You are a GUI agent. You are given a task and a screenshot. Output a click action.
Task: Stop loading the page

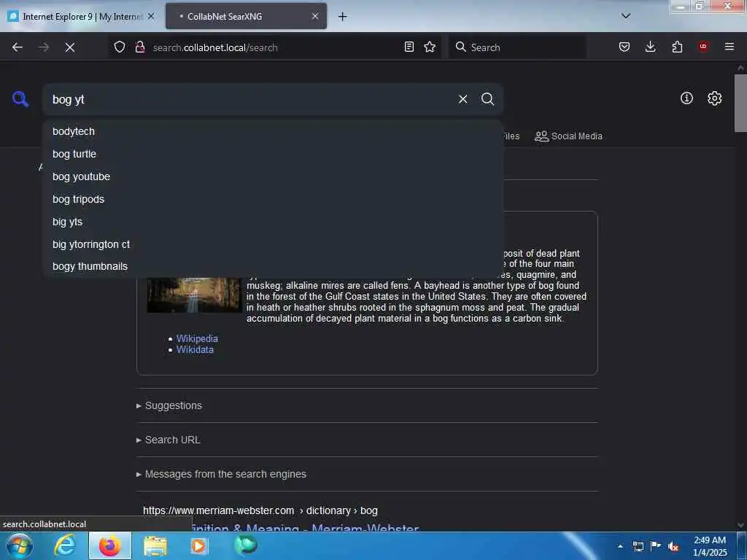(69, 47)
